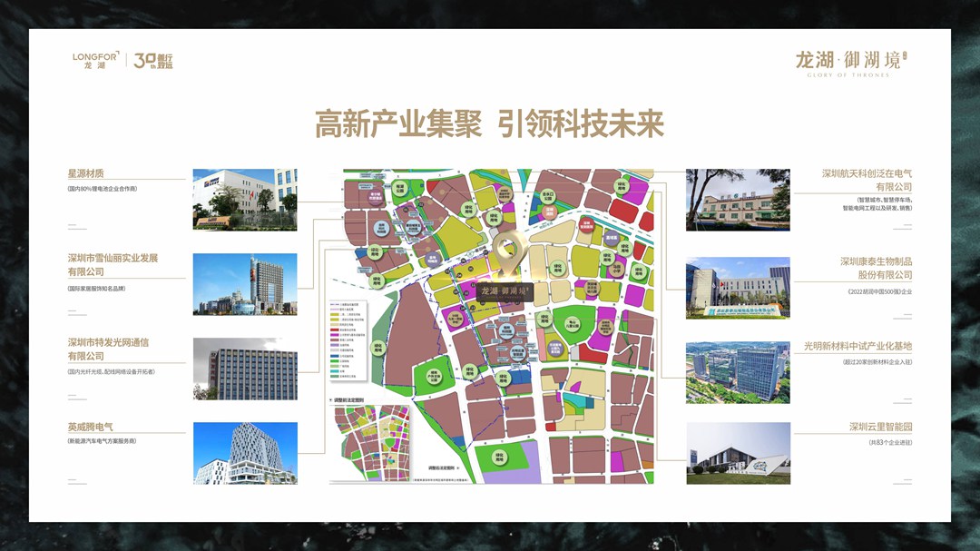Open the 特发光网通信 building photo
Screen dimensions: 980x551
tap(245, 369)
